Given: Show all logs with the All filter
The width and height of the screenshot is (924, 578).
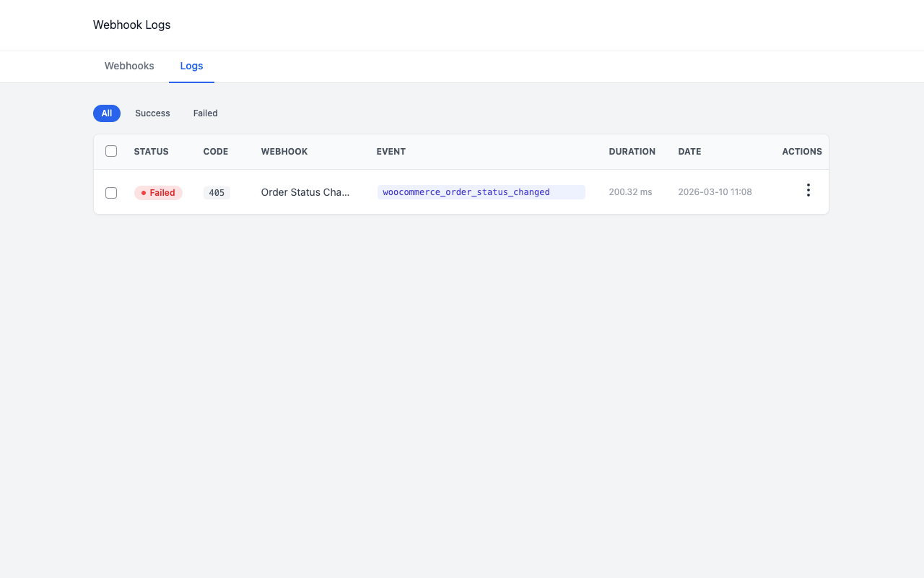Looking at the screenshot, I should (x=107, y=113).
